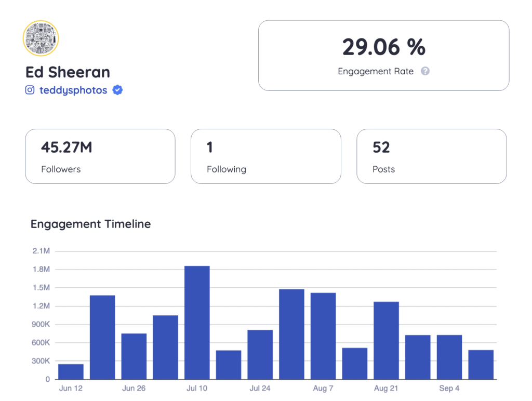Click the Engagement Rate label
The image size is (532, 401).
[376, 71]
